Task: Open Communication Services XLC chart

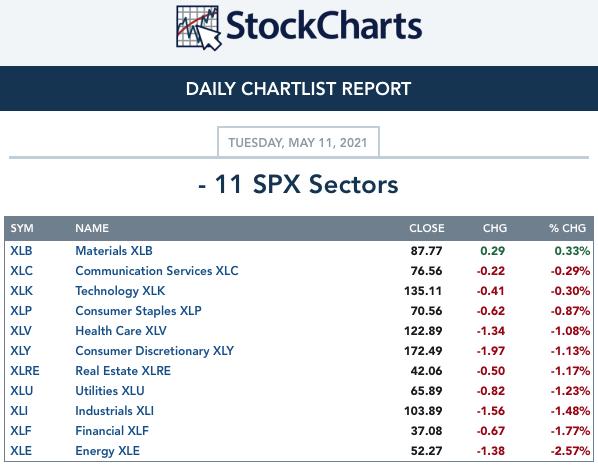Action: coord(157,271)
